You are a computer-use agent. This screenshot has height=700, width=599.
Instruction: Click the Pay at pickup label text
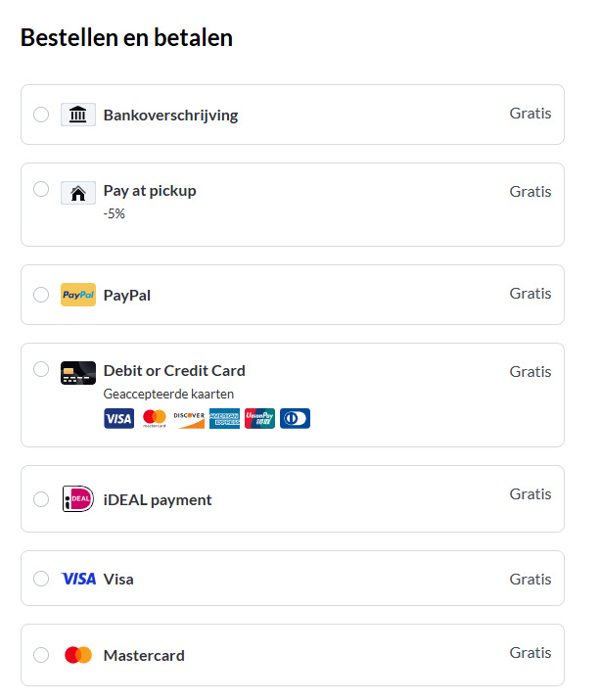(150, 191)
